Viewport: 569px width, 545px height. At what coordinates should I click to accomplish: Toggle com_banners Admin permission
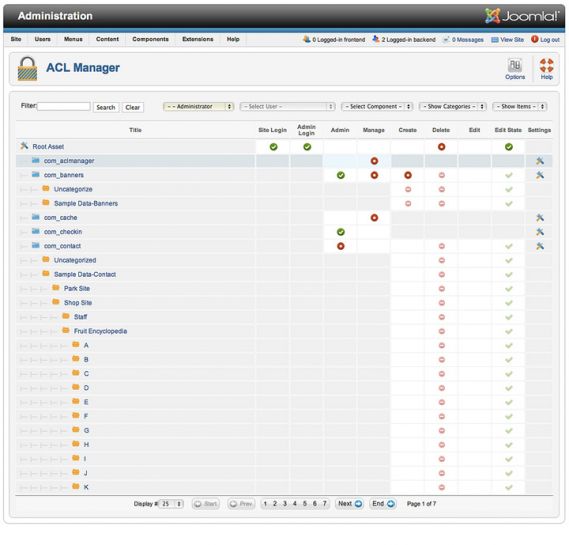coord(340,175)
